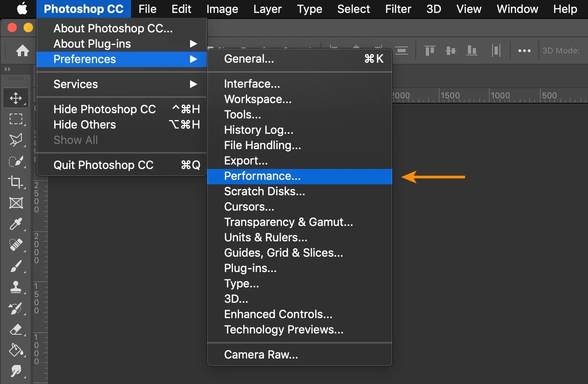Choose Quit Photoshop CC

point(122,165)
